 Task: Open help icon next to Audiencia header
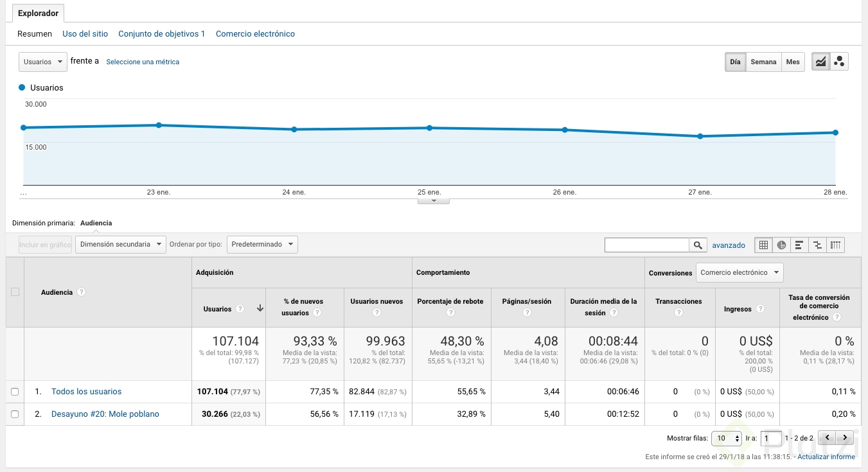(x=82, y=292)
